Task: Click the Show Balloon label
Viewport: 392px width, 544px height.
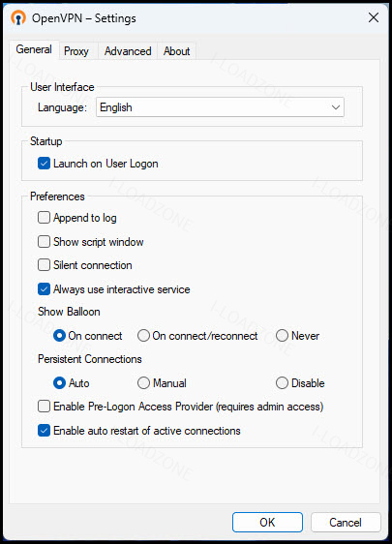Action: coord(69,312)
